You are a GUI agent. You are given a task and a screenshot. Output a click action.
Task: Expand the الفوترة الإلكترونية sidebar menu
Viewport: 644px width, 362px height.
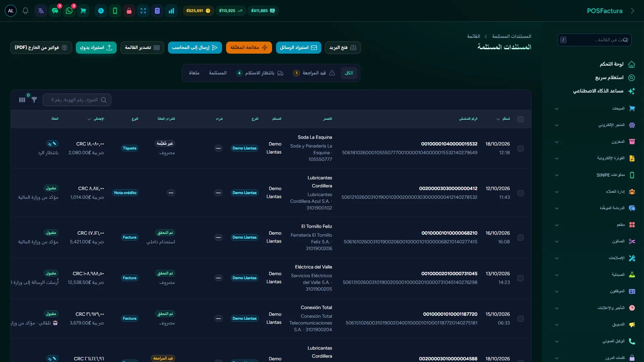click(x=594, y=158)
